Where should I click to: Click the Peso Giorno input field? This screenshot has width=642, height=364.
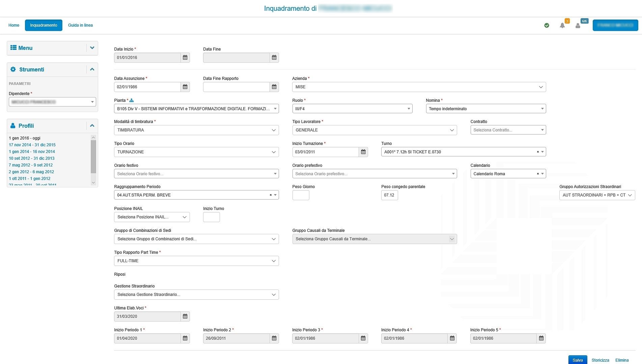point(301,195)
